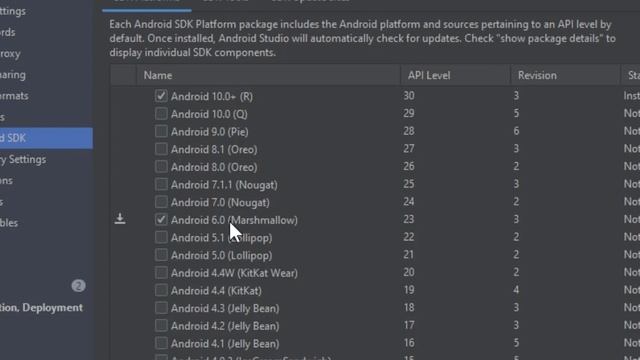This screenshot has width=640, height=360.
Task: Toggle the Android 7.0 (Nougat) checkbox
Action: tap(161, 202)
